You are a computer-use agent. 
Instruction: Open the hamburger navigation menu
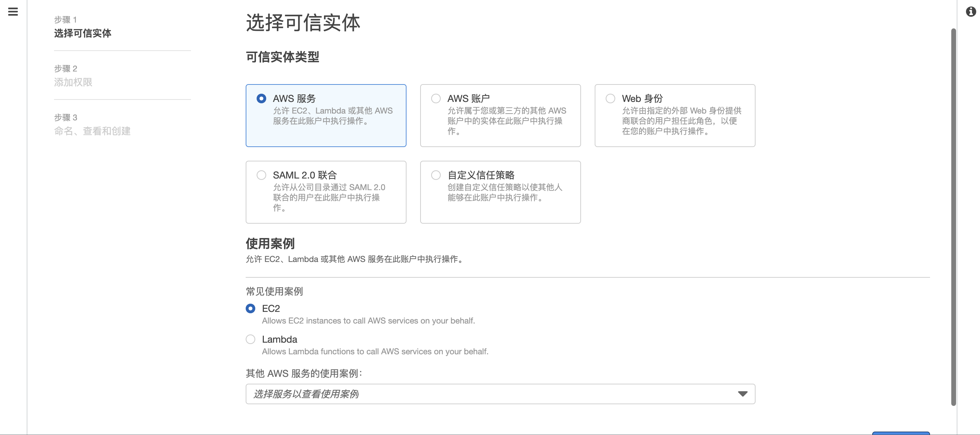click(13, 12)
